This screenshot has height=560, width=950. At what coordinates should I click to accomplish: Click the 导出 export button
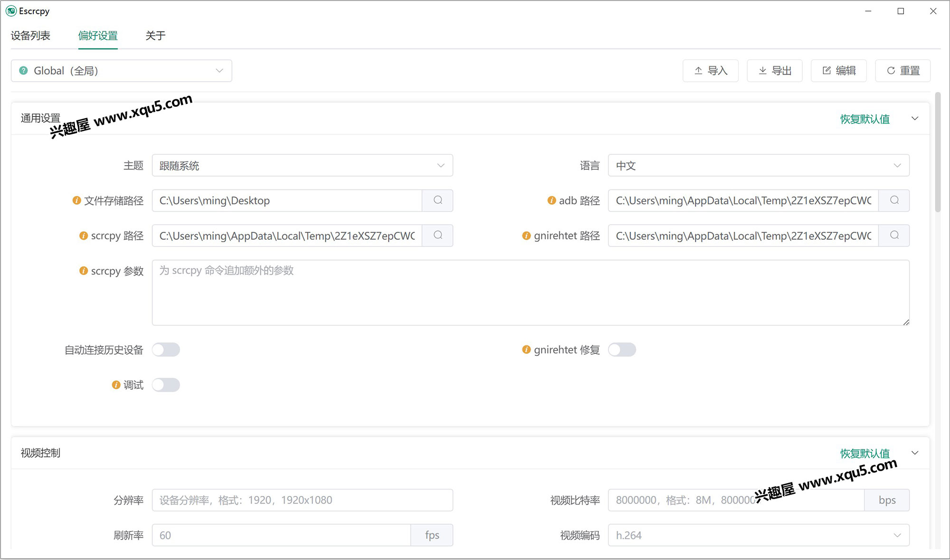775,71
